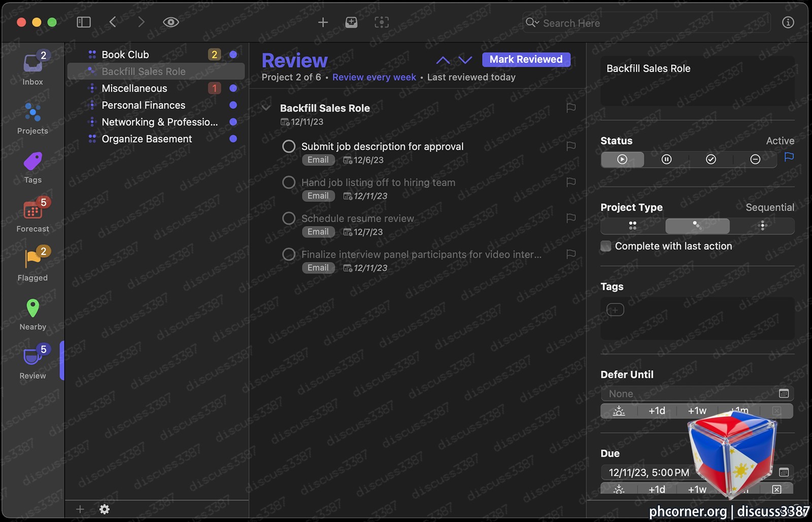Open the View options eye icon
This screenshot has height=522, width=812.
pos(171,22)
